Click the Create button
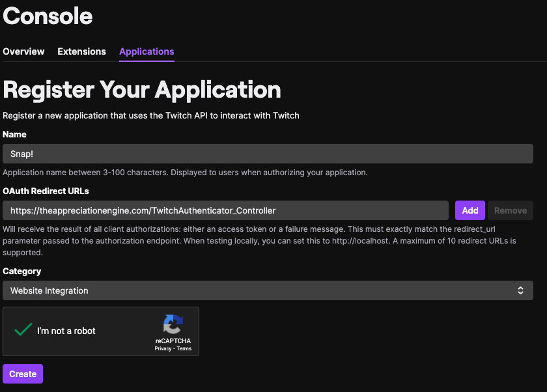547x392 pixels. (23, 374)
